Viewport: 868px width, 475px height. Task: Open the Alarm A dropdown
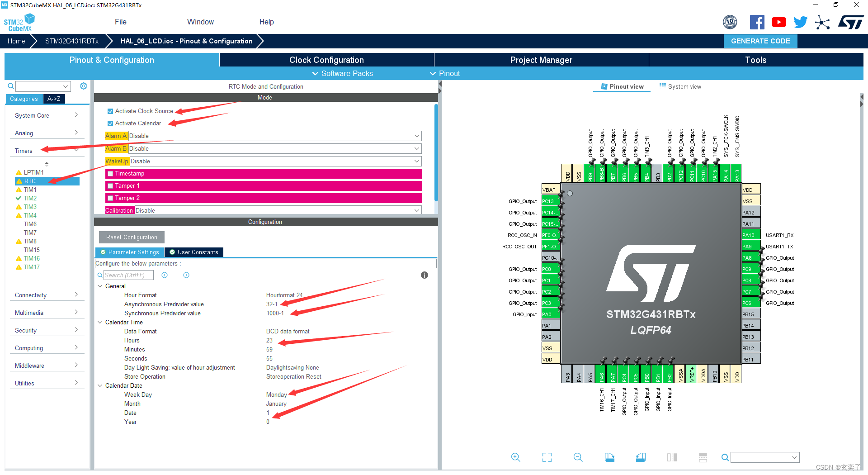click(275, 136)
